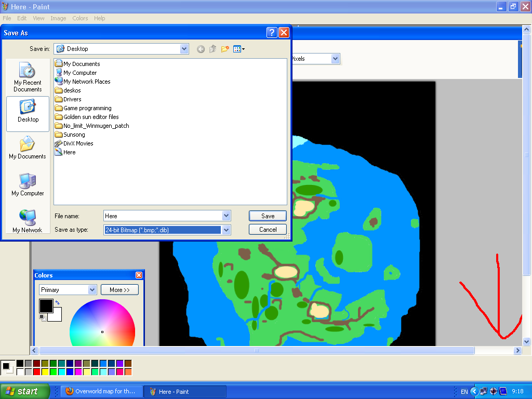The height and width of the screenshot is (399, 532).
Task: Go up one folder level
Action: tap(213, 49)
